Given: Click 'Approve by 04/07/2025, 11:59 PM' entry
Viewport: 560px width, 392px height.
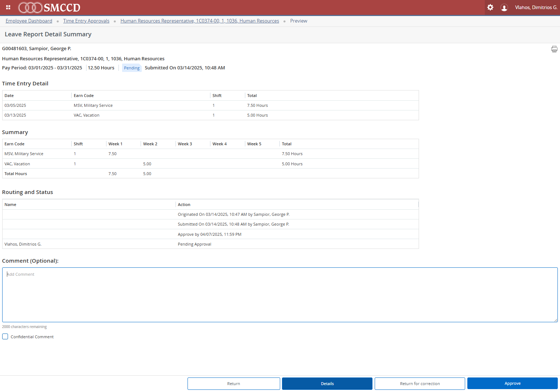Looking at the screenshot, I should tap(209, 234).
